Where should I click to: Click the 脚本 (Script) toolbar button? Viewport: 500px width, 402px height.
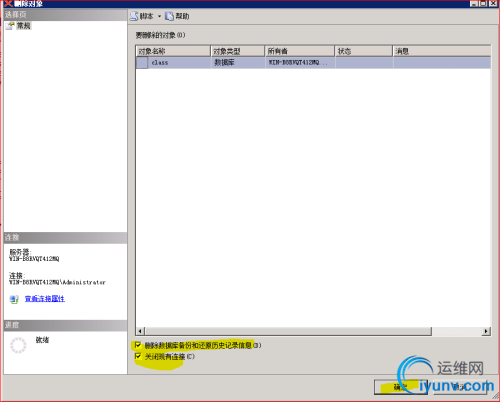click(x=142, y=16)
